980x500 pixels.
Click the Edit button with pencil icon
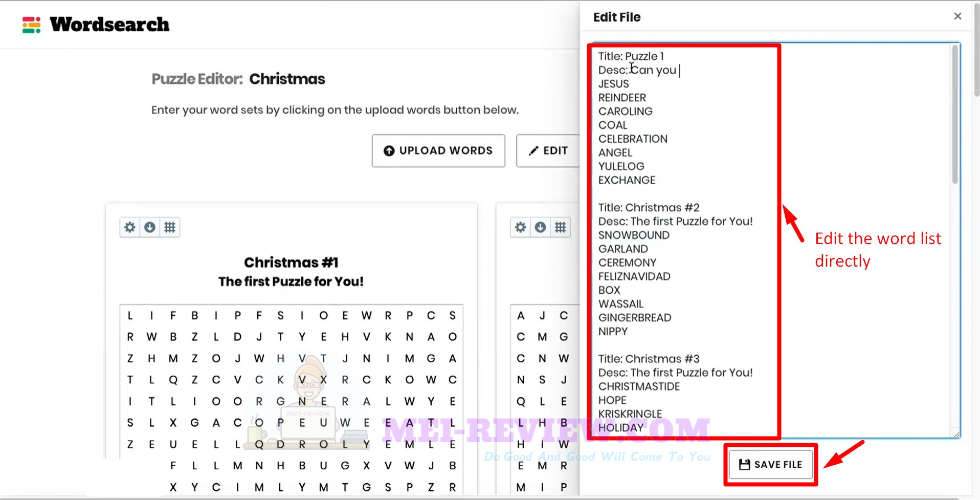(548, 150)
